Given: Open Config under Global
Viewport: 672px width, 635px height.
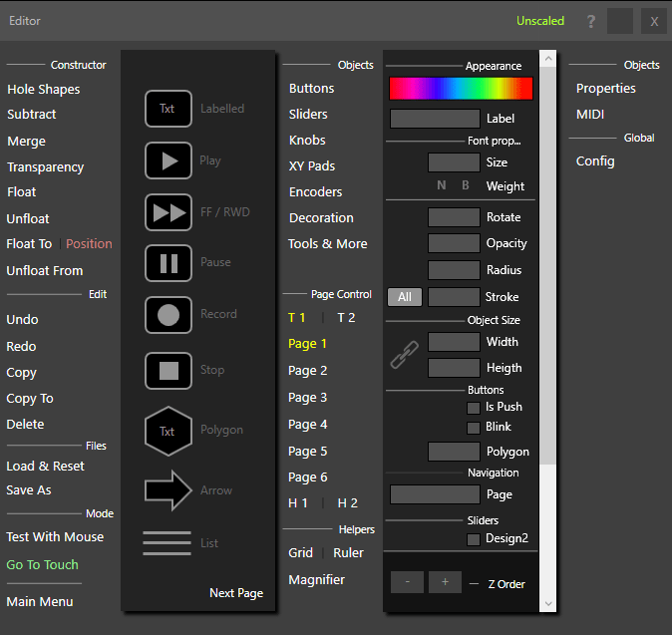Looking at the screenshot, I should [595, 161].
